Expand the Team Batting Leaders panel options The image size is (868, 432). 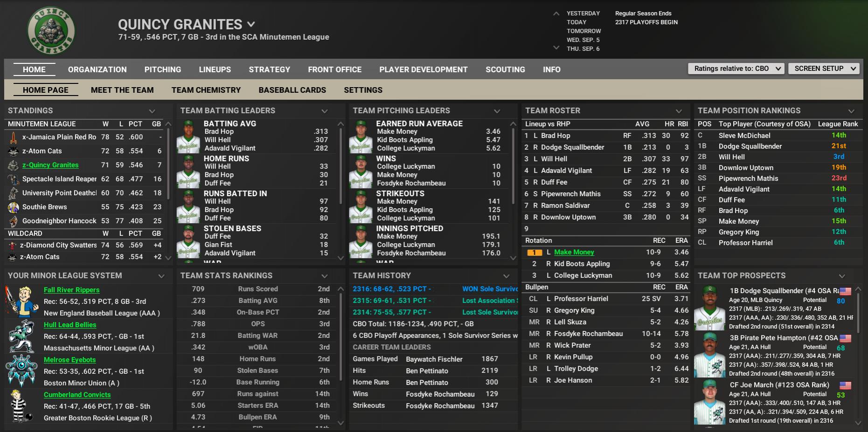click(x=325, y=111)
